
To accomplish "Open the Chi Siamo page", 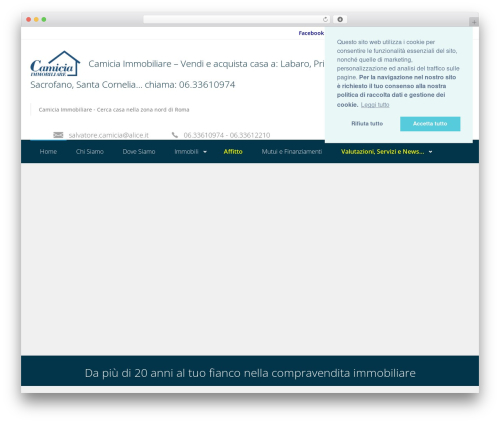I will (90, 152).
